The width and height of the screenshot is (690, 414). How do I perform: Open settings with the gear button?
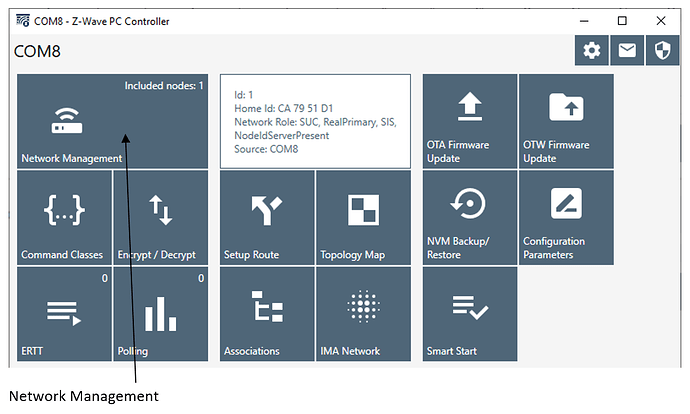[x=591, y=51]
